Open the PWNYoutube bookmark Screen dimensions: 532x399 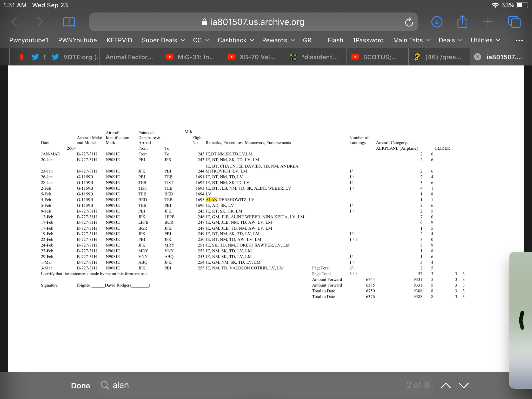click(77, 40)
